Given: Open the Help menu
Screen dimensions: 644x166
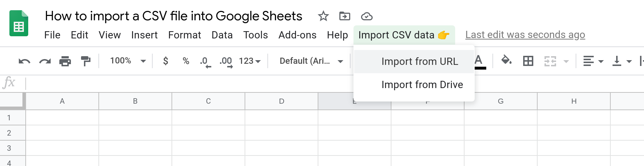Looking at the screenshot, I should [x=337, y=35].
